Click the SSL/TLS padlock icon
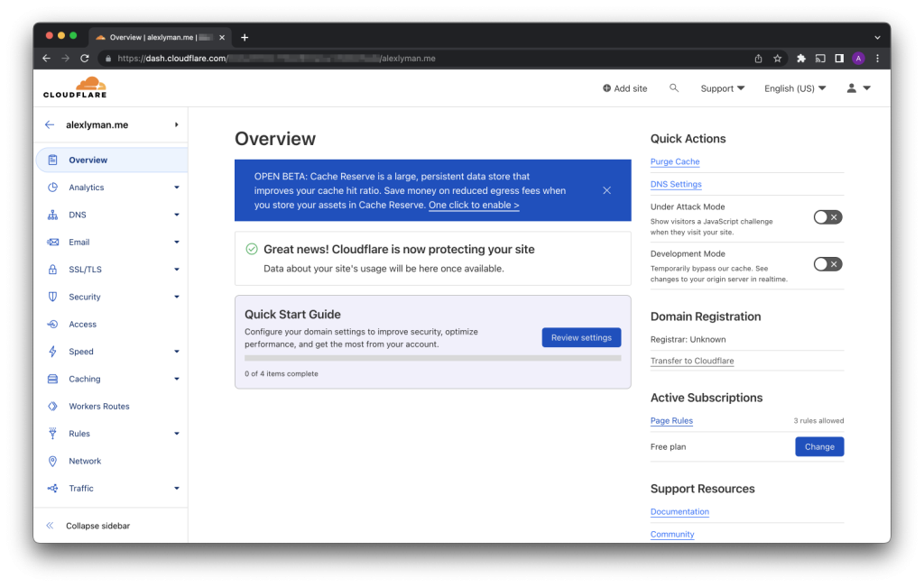The height and width of the screenshot is (587, 924). (x=52, y=270)
